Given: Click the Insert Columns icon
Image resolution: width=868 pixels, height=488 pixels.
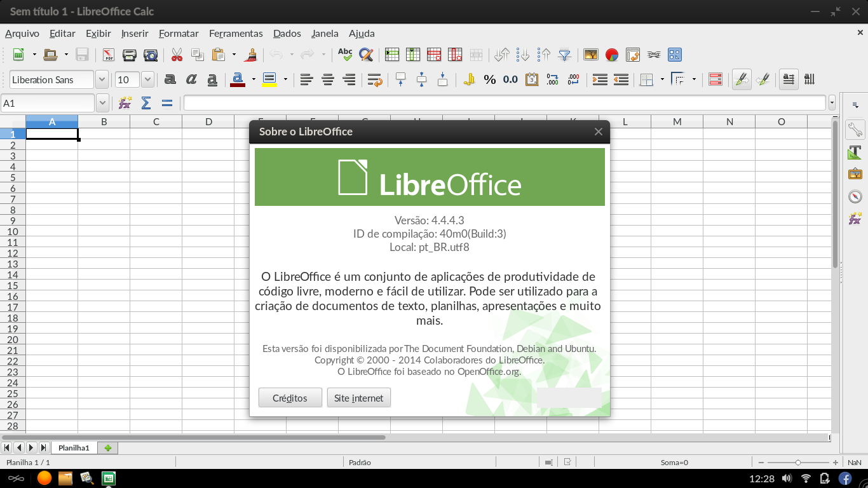Looking at the screenshot, I should 413,55.
